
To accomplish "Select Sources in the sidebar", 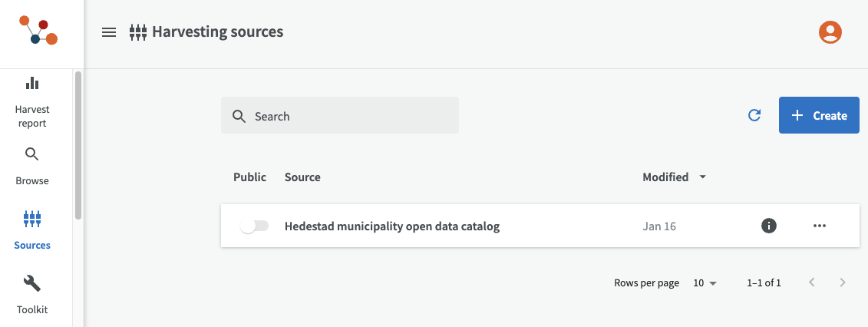I will coord(31,230).
